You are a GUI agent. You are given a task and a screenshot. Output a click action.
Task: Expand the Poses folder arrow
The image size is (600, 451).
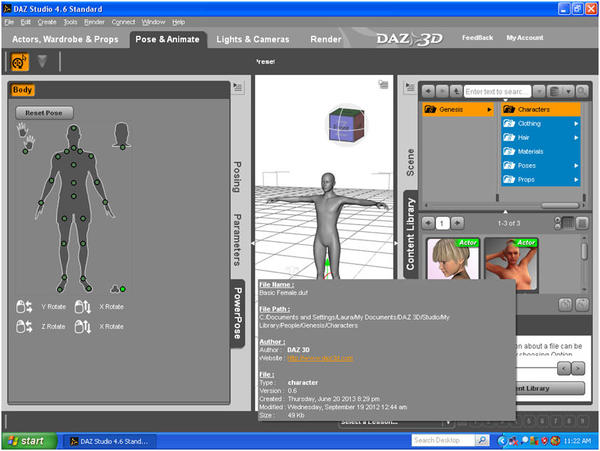(x=576, y=166)
